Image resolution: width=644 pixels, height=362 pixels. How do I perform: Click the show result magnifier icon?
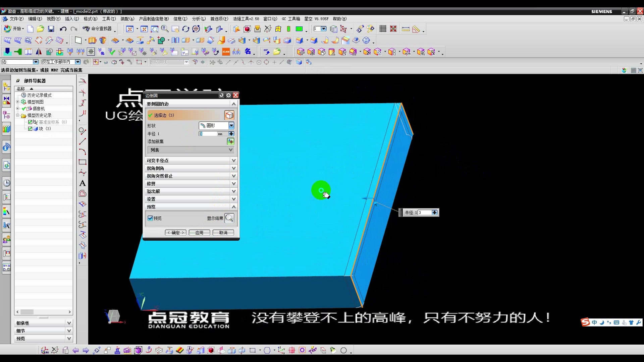click(229, 218)
